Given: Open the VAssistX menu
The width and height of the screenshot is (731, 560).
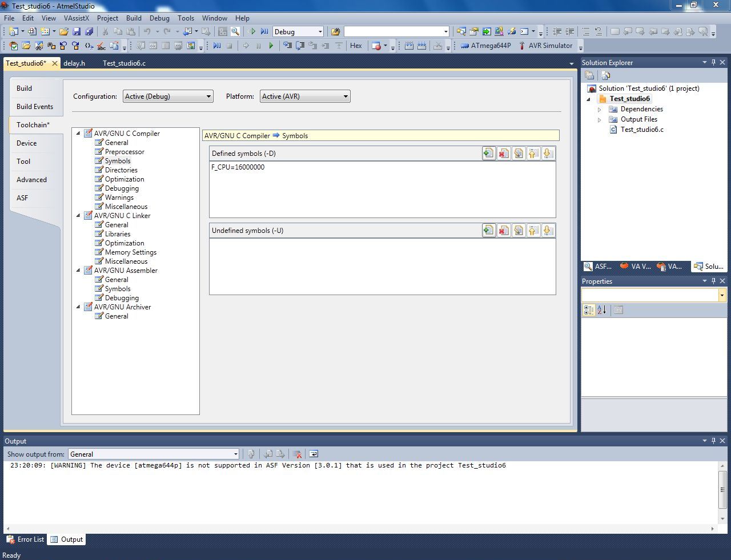Looking at the screenshot, I should (77, 18).
